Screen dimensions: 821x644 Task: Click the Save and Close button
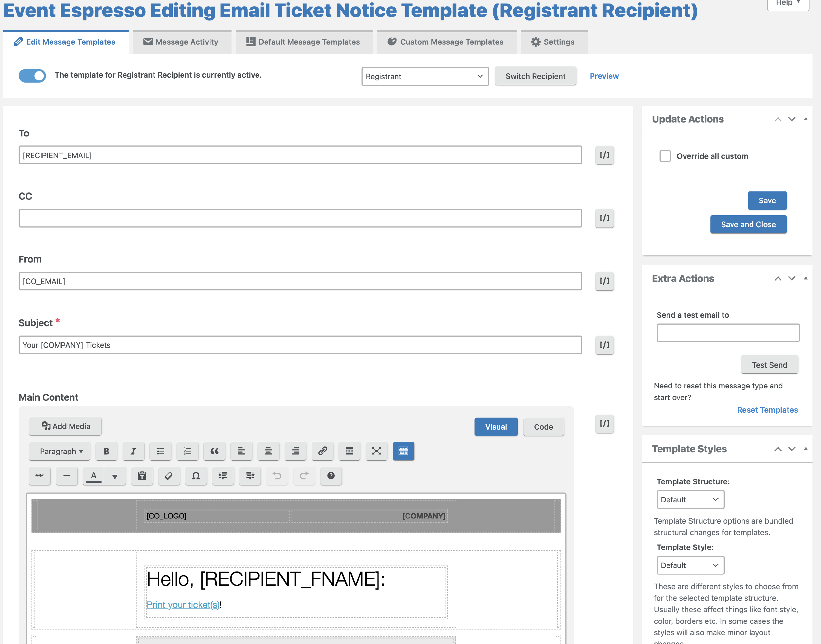(748, 224)
